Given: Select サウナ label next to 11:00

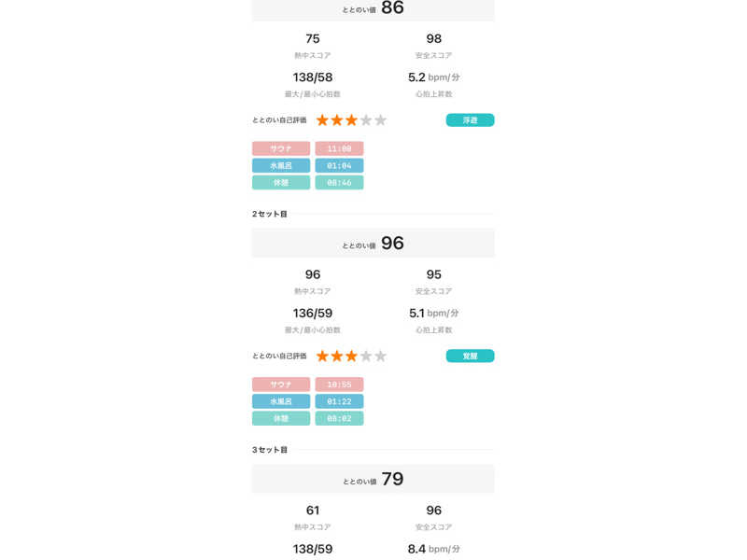Looking at the screenshot, I should pos(281,148).
